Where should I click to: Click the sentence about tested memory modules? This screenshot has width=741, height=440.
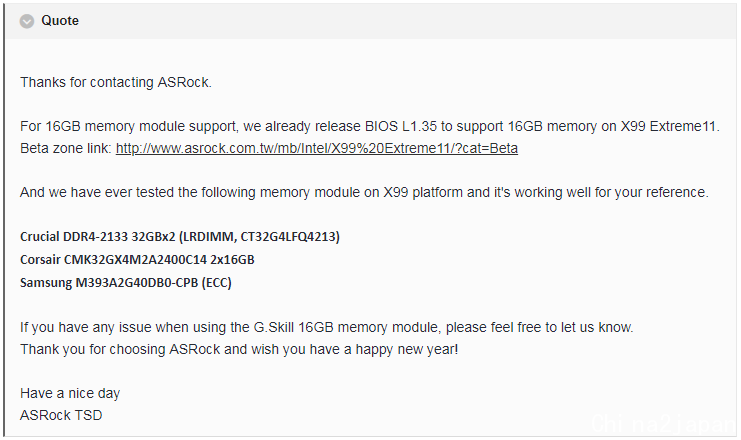click(x=364, y=193)
